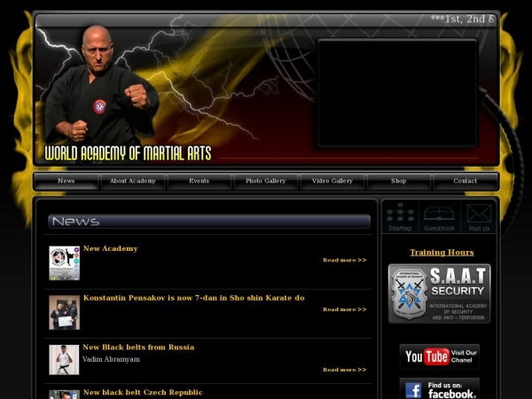Click the Mail Us envelope icon
The width and height of the screenshot is (532, 399).
479,217
